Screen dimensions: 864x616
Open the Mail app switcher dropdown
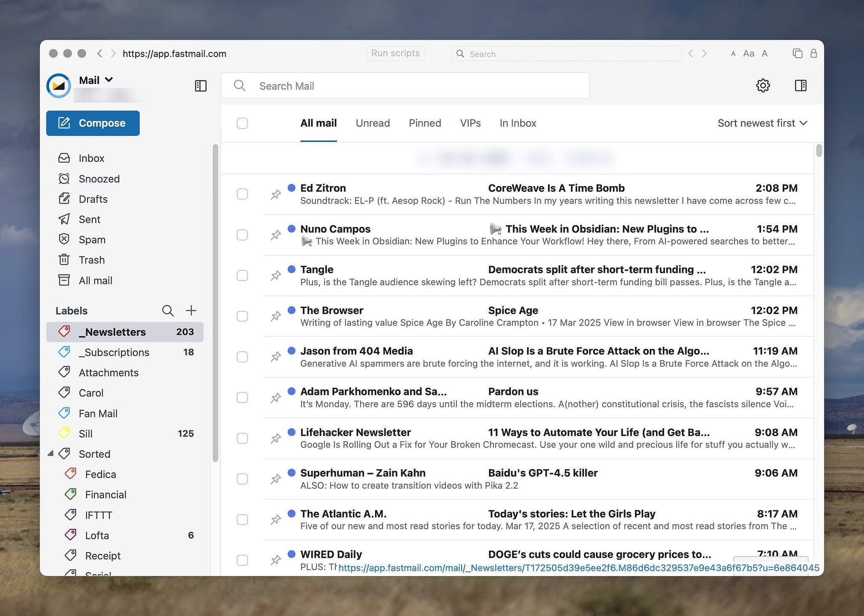pos(96,80)
